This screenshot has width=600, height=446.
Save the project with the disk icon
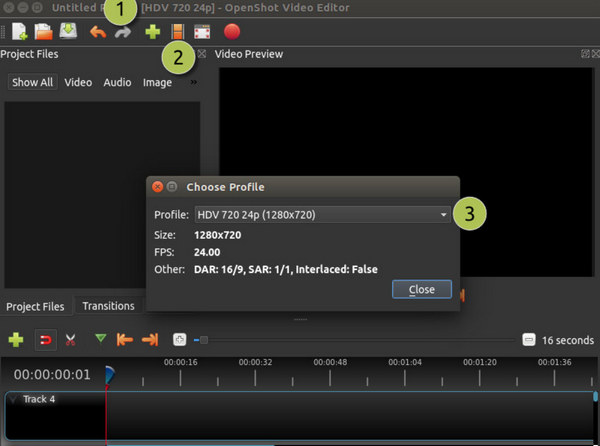[68, 31]
